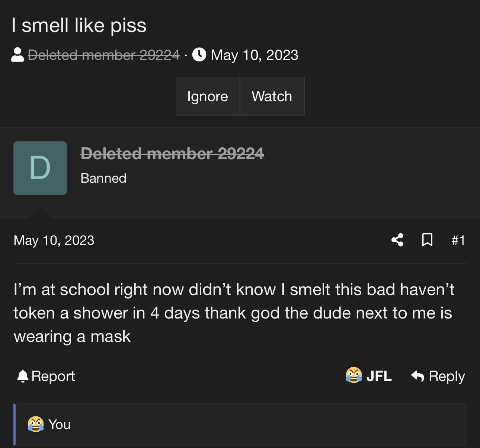The width and height of the screenshot is (480, 448).
Task: Click the teal "D" avatar thumbnail
Action: coord(40,168)
